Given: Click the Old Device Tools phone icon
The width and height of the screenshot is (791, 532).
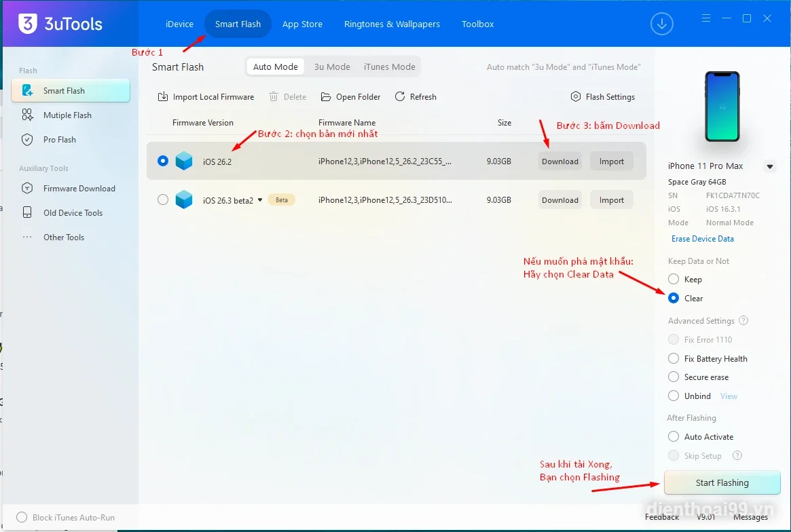Looking at the screenshot, I should (x=27, y=212).
